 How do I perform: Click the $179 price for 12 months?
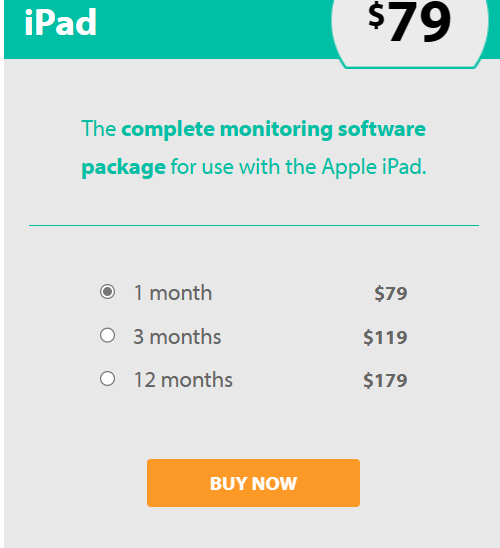[x=385, y=380]
